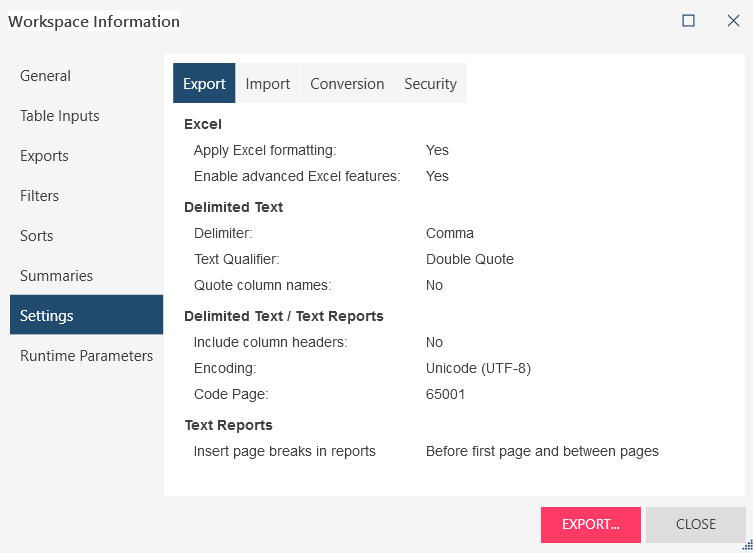
Task: Click the pink EXPORT... button
Action: click(x=590, y=524)
